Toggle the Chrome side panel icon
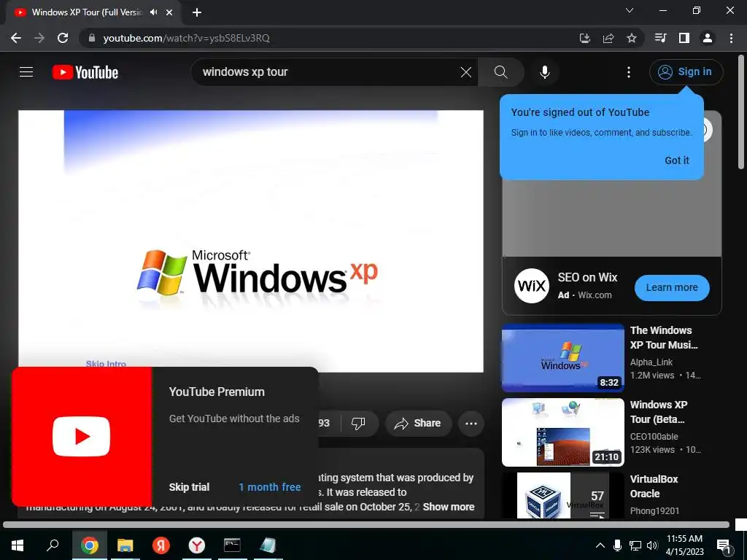This screenshot has width=747, height=560. pos(684,38)
